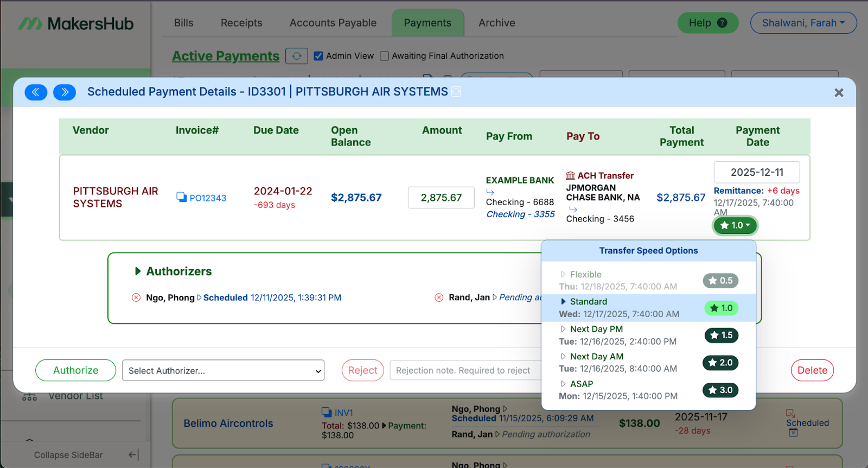Click the rejected-status icon beside Ngo, Phong

[x=136, y=298]
